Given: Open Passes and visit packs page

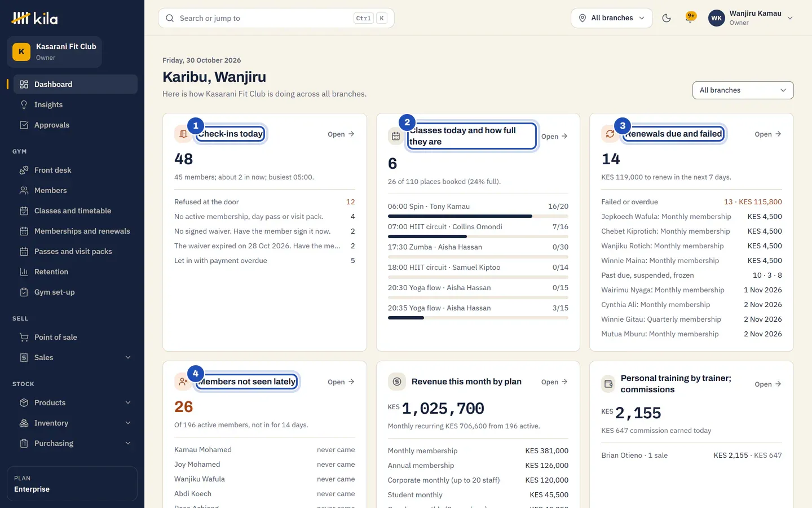Looking at the screenshot, I should (75, 251).
